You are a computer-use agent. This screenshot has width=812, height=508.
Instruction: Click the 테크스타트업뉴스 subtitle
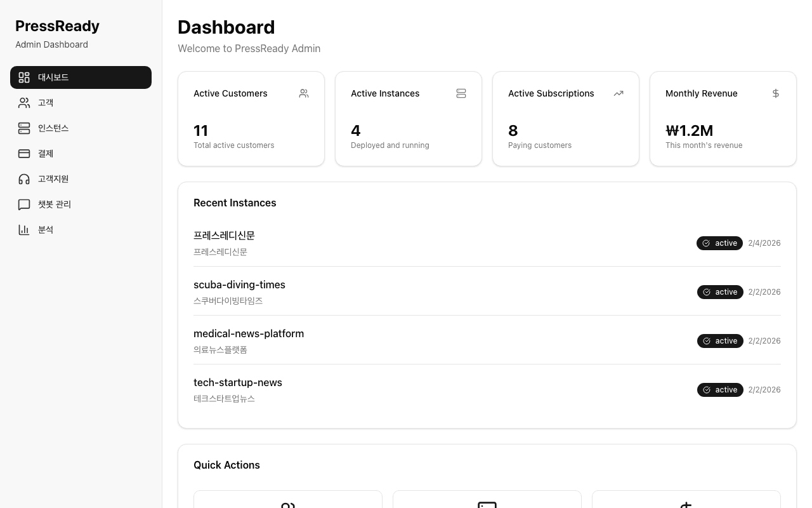pyautogui.click(x=224, y=399)
